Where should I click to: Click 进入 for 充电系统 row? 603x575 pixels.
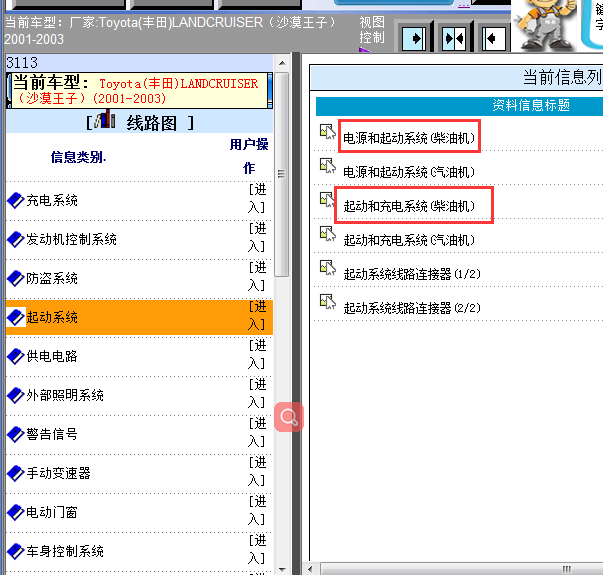pyautogui.click(x=257, y=198)
